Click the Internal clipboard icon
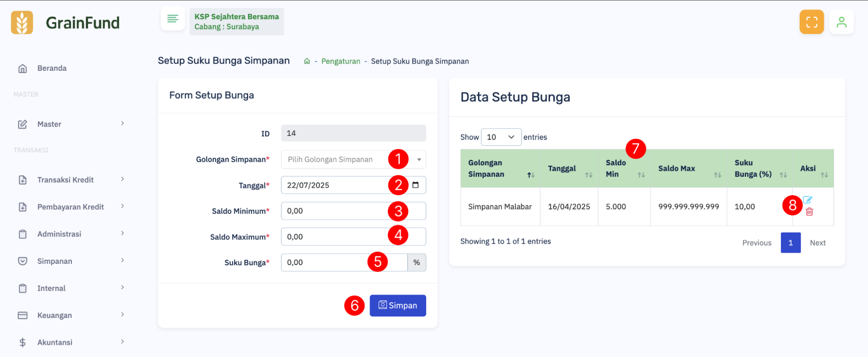This screenshot has height=357, width=868. [x=23, y=288]
